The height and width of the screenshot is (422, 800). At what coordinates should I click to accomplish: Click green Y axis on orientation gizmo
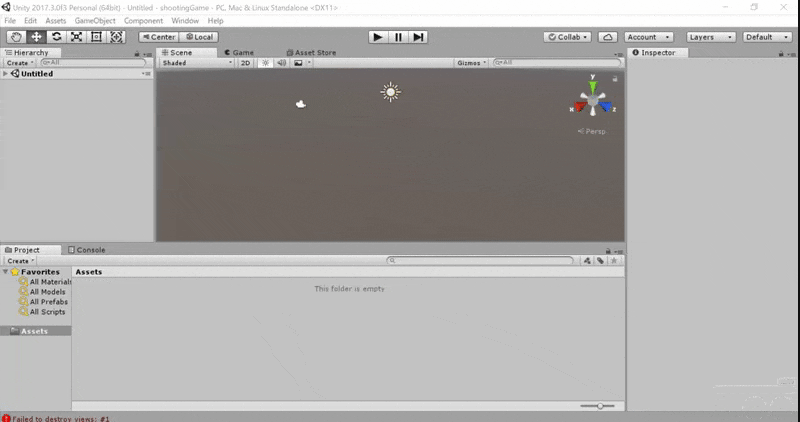click(593, 85)
